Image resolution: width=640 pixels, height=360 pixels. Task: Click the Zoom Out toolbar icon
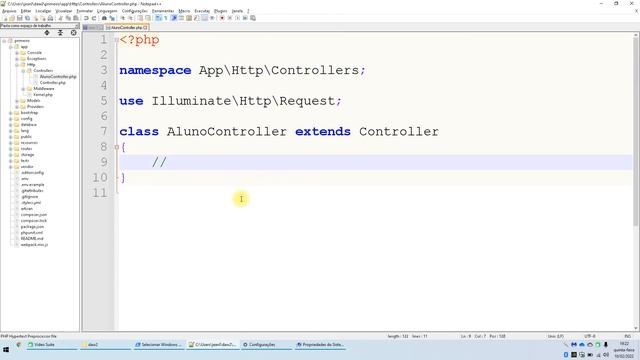point(130,18)
